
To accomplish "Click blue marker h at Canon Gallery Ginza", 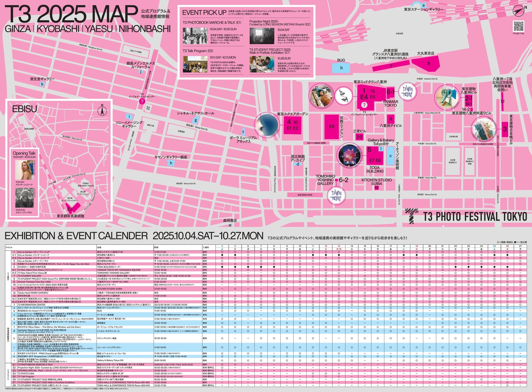I will click(171, 163).
